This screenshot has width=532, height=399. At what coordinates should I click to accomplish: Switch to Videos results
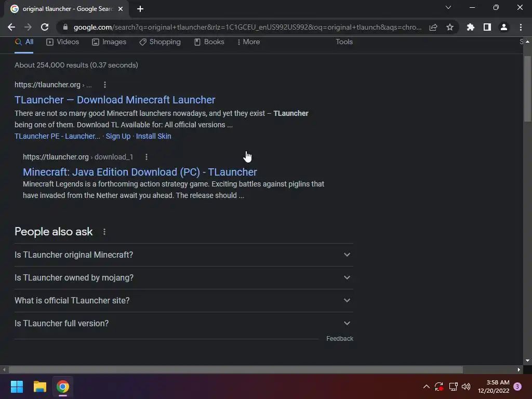tap(63, 42)
